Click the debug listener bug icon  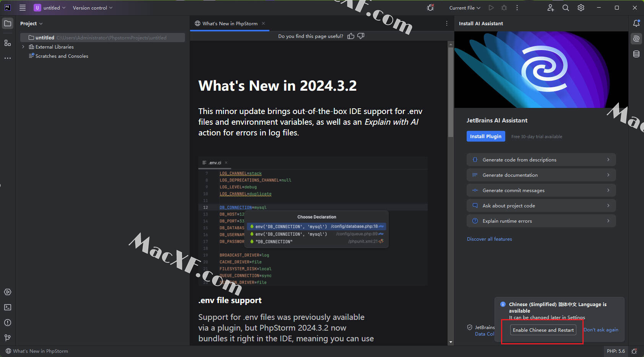click(x=430, y=8)
